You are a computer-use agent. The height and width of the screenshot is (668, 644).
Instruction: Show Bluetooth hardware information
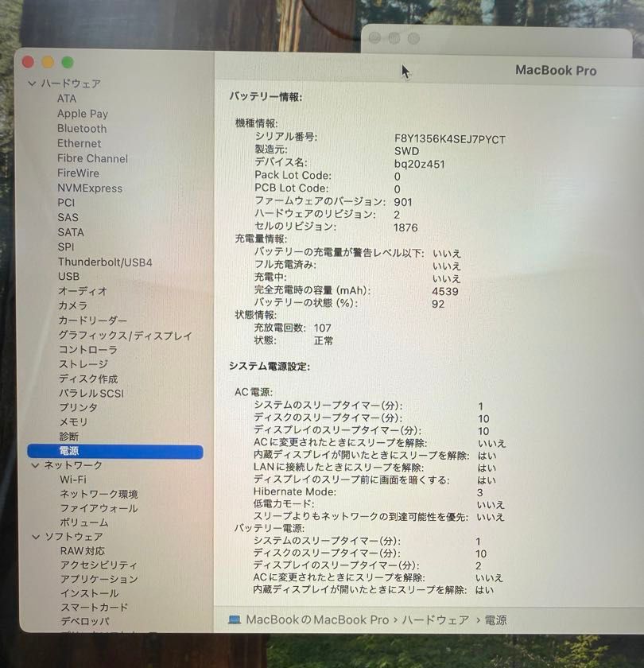(82, 129)
